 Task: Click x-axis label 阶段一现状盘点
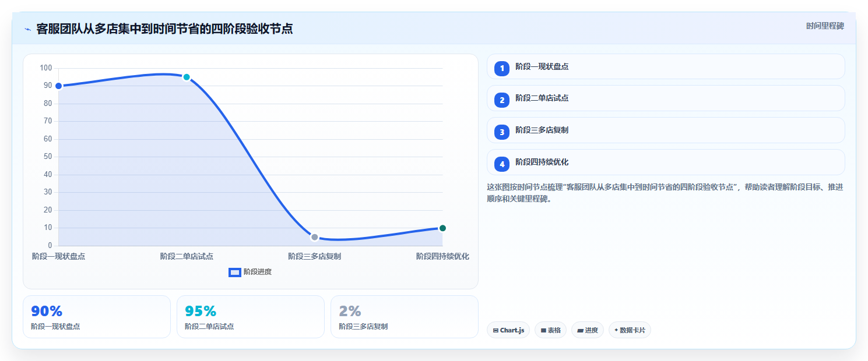click(58, 256)
